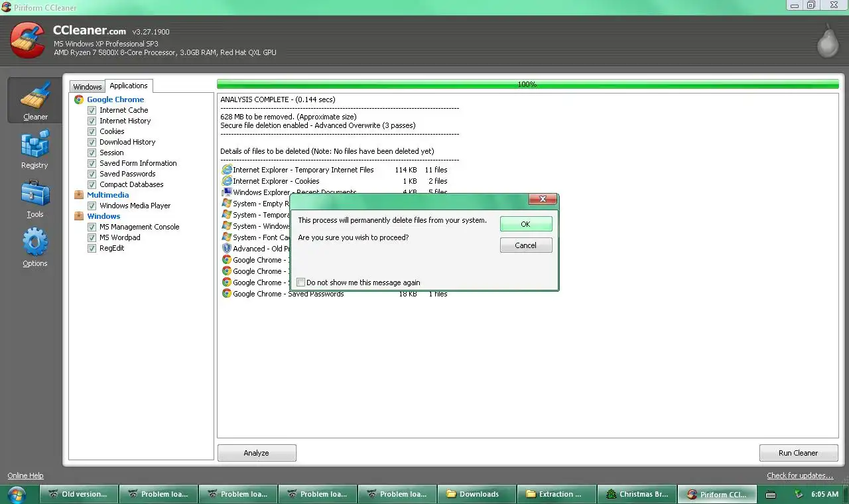Open the Online Help link
The width and height of the screenshot is (849, 504).
point(25,475)
